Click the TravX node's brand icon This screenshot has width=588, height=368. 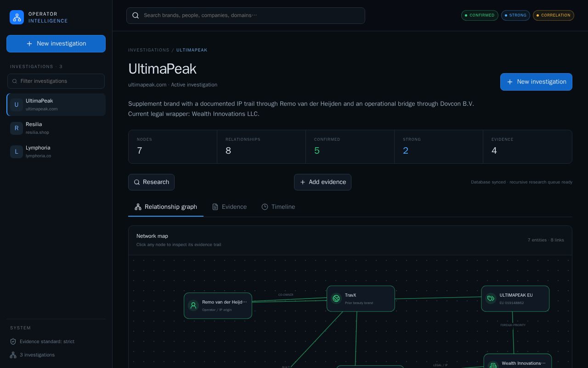click(x=336, y=299)
